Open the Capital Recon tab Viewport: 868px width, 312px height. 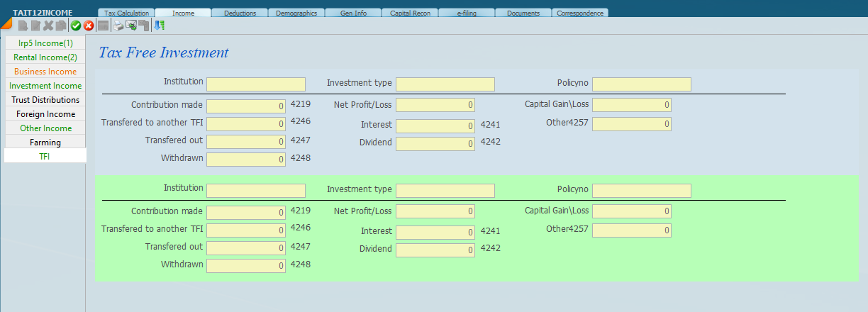coord(410,13)
